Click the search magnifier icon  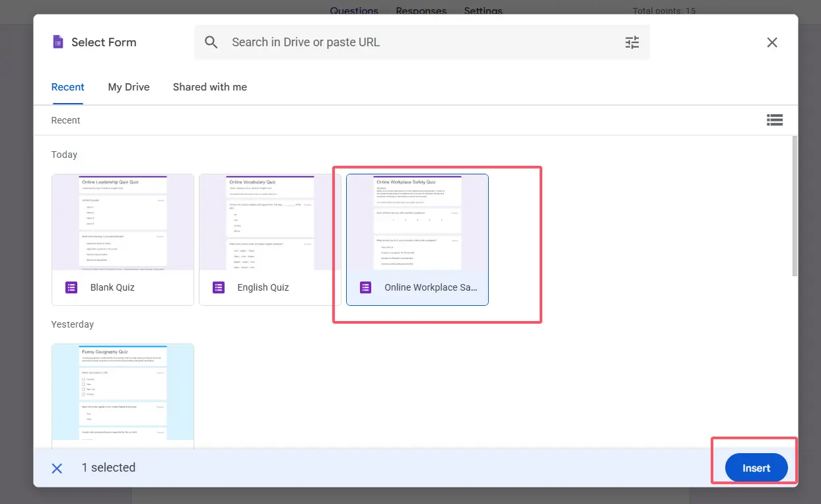click(x=211, y=42)
